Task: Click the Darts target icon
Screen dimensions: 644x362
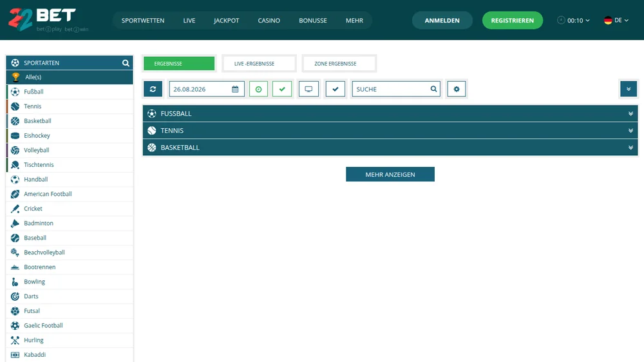Action: pos(15,296)
